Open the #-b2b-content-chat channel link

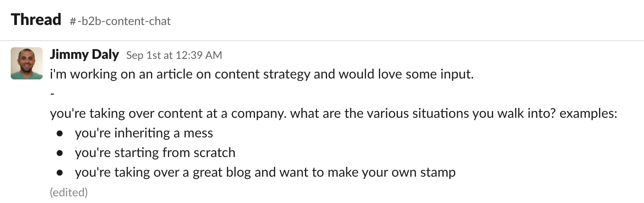(120, 21)
